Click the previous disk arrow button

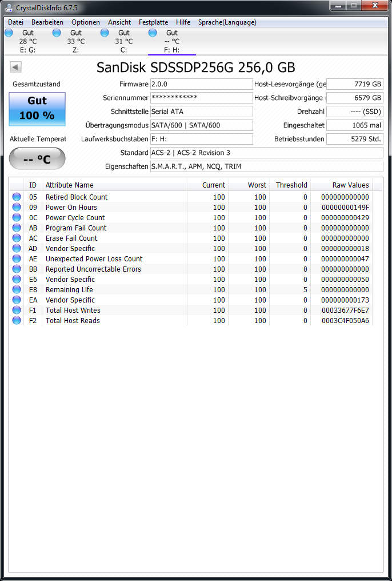(15, 67)
